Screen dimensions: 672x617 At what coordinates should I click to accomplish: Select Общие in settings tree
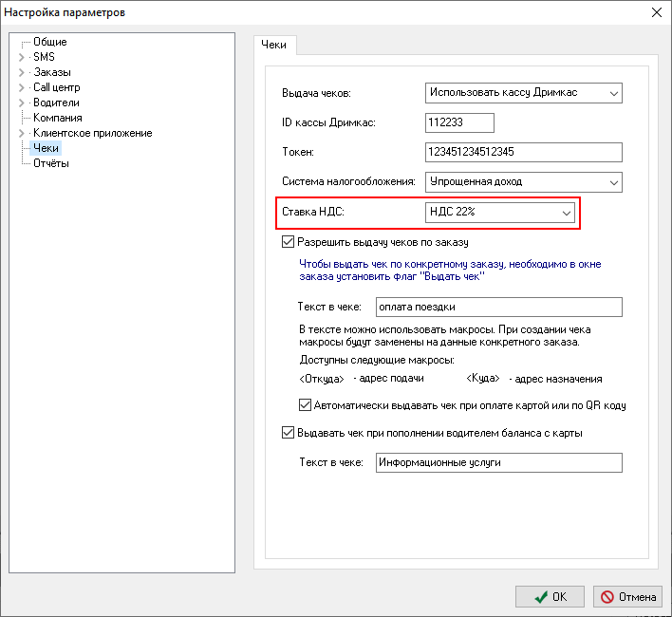coord(49,42)
